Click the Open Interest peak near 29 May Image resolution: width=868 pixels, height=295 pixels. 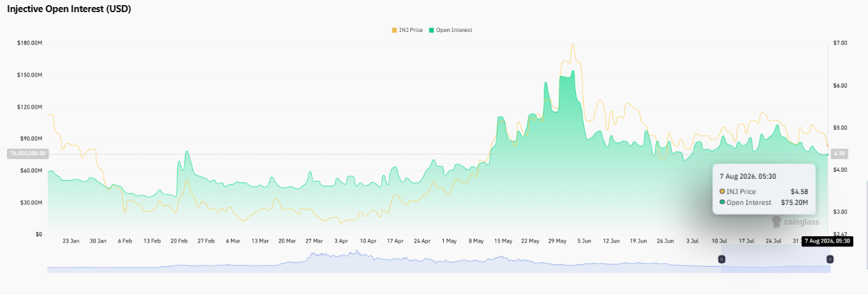(x=571, y=72)
